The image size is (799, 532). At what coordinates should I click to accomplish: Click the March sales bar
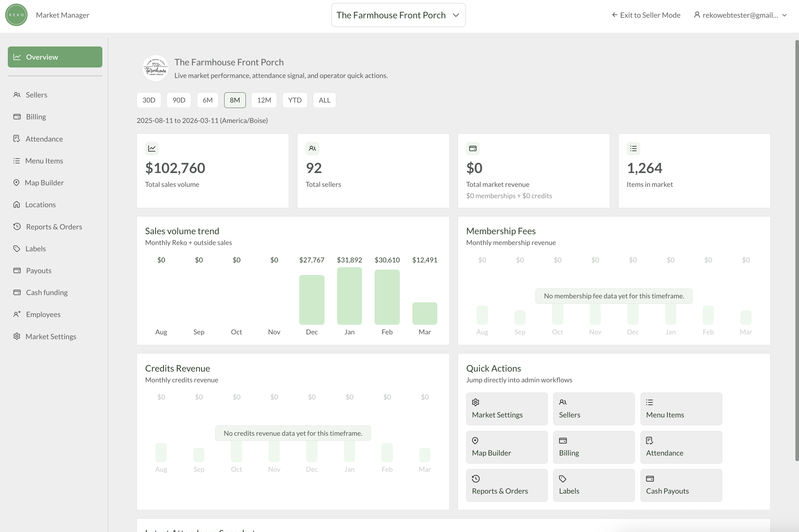[425, 313]
